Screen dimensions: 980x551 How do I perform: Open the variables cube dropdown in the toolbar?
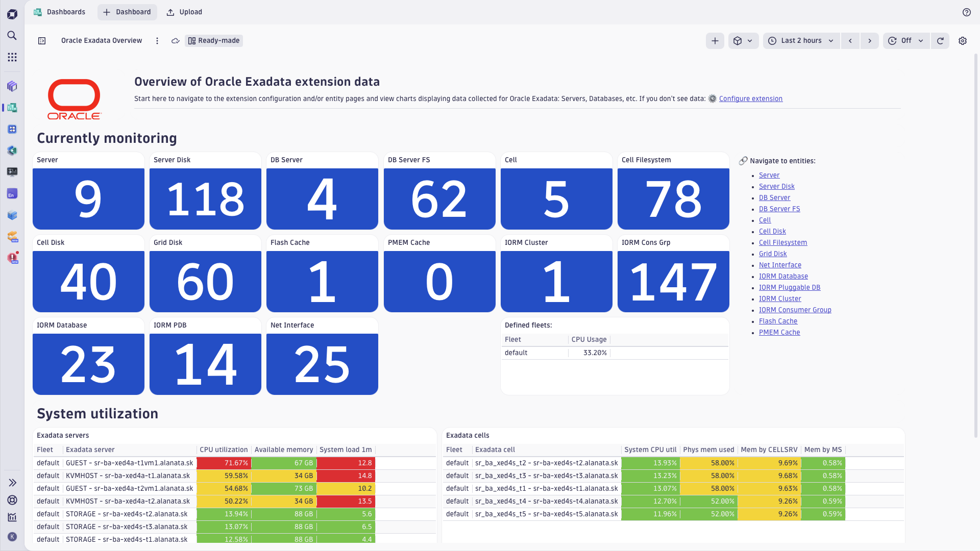coord(743,41)
